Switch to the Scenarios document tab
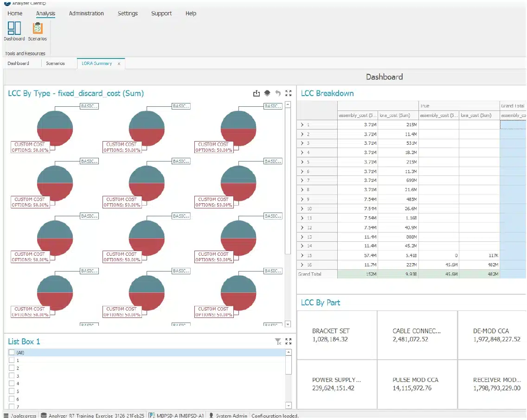 (55, 64)
